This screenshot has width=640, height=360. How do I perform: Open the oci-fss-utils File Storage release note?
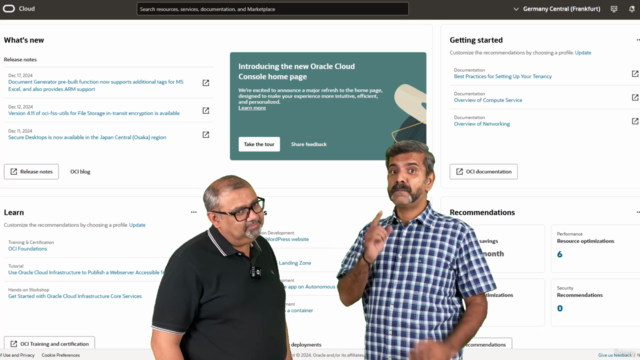(x=94, y=113)
